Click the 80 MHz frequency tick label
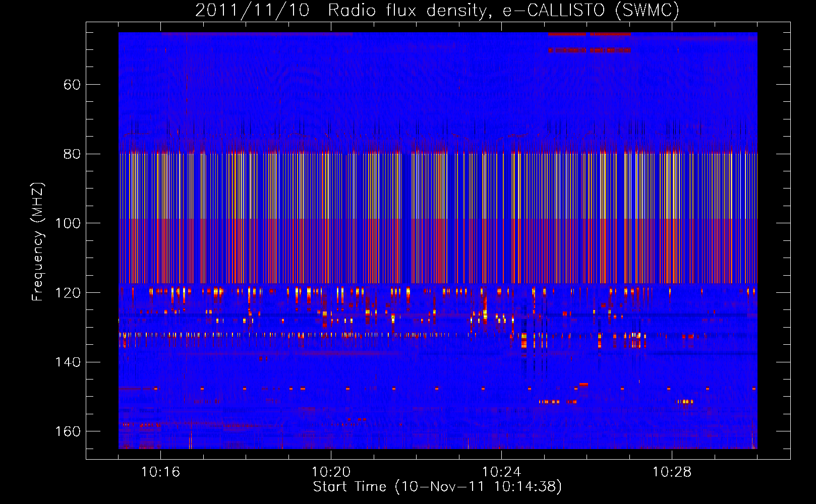 [x=72, y=154]
